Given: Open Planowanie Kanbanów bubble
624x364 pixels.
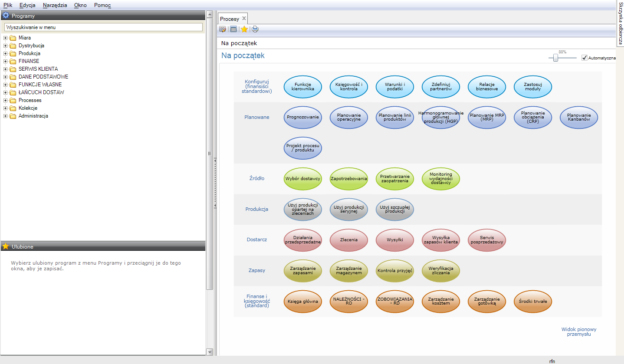Looking at the screenshot, I should point(579,117).
